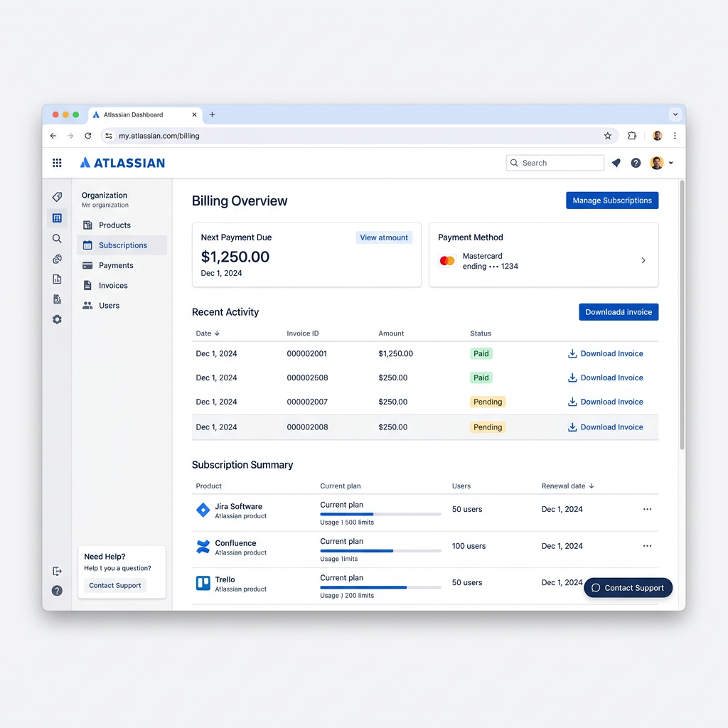
Task: Click the Jira Software product icon
Action: (203, 510)
